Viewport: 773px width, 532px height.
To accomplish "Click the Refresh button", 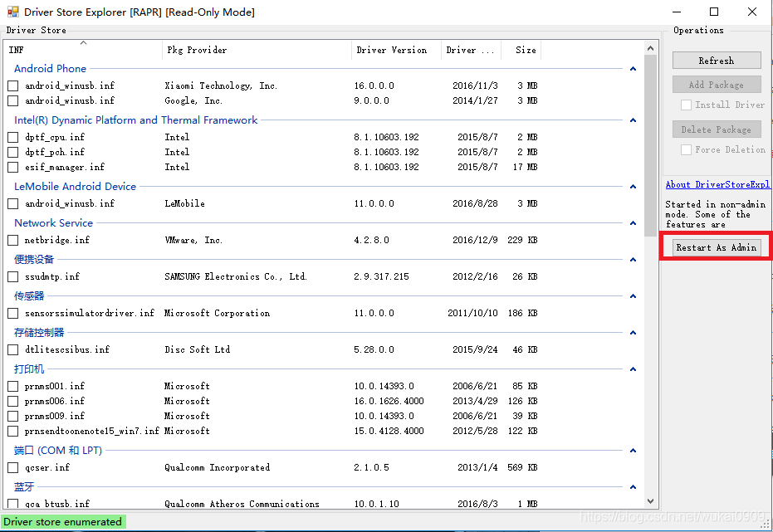I will pos(717,61).
